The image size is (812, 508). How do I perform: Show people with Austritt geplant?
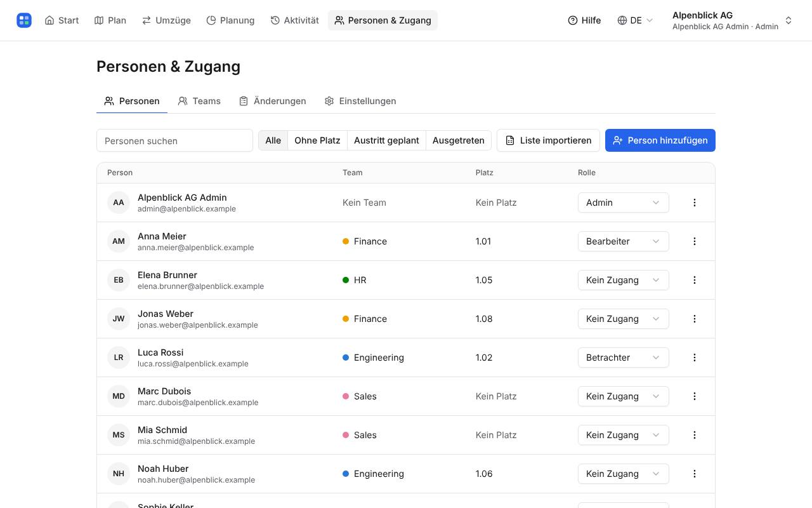(386, 140)
